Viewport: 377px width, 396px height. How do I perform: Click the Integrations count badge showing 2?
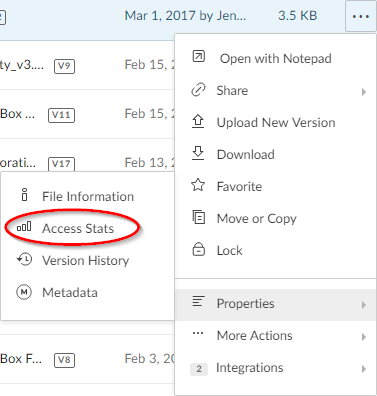(199, 369)
